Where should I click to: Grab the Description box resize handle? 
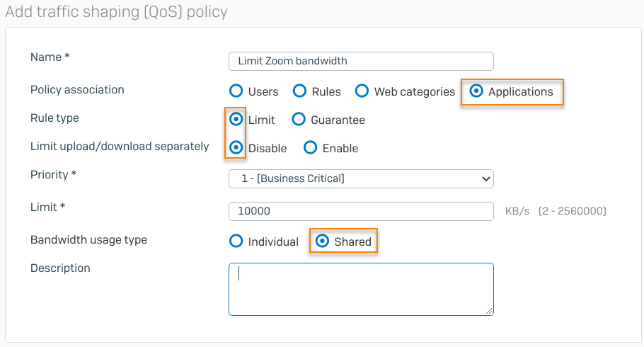489,310
